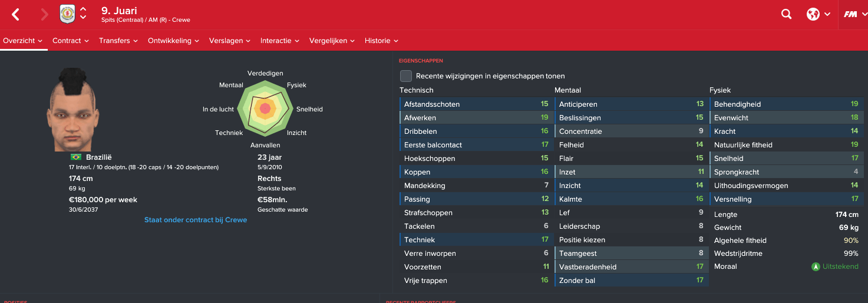Click the Brazilian flag icon
Image resolution: width=868 pixels, height=303 pixels.
[x=75, y=157]
